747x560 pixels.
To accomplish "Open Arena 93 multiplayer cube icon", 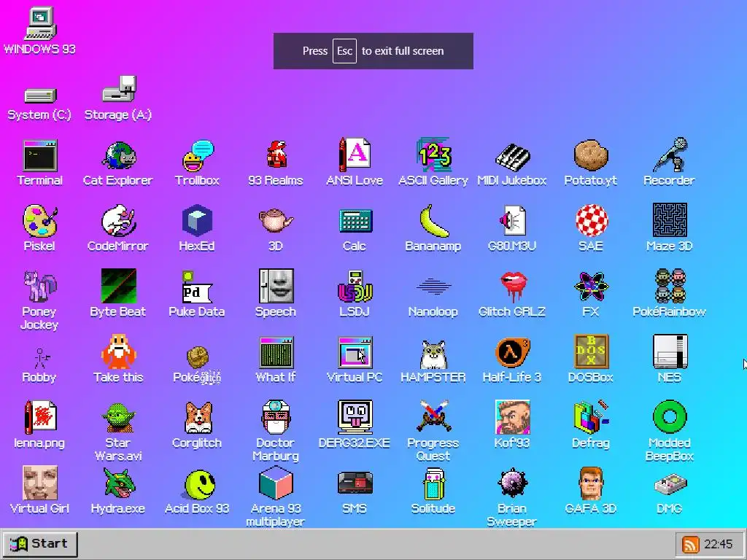I will coord(276,483).
